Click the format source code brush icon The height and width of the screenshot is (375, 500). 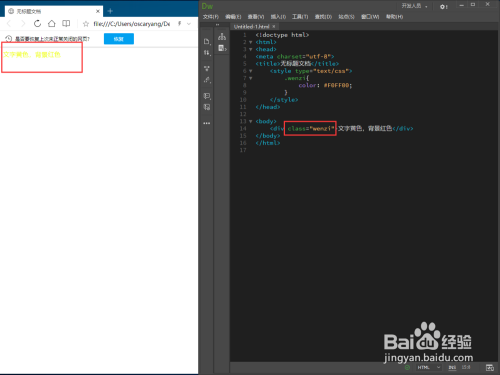[207, 80]
